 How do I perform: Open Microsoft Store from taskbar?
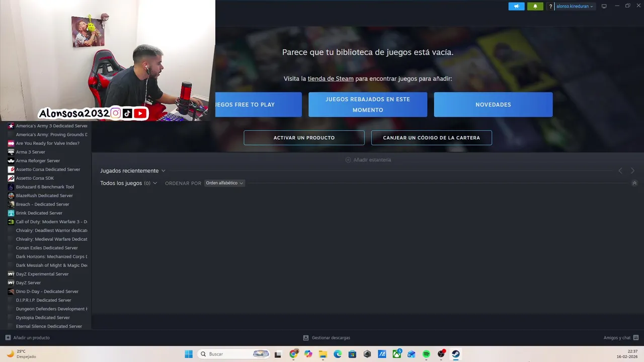click(352, 354)
